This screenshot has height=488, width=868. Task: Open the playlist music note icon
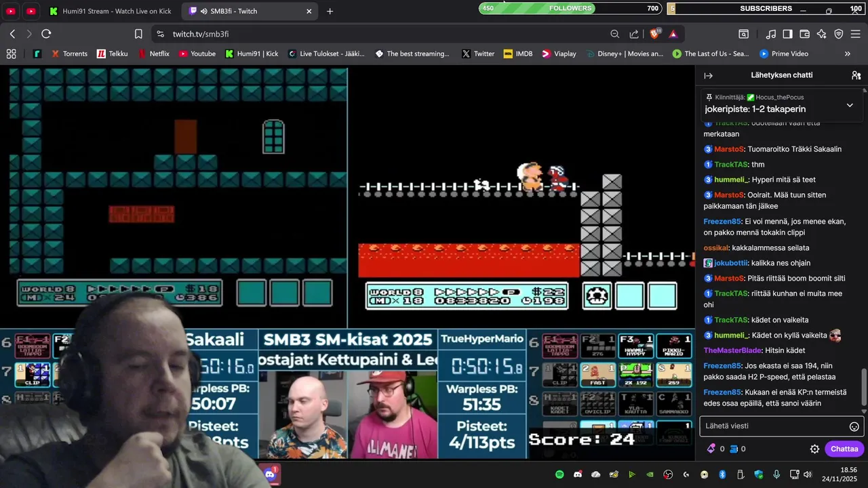tap(771, 34)
